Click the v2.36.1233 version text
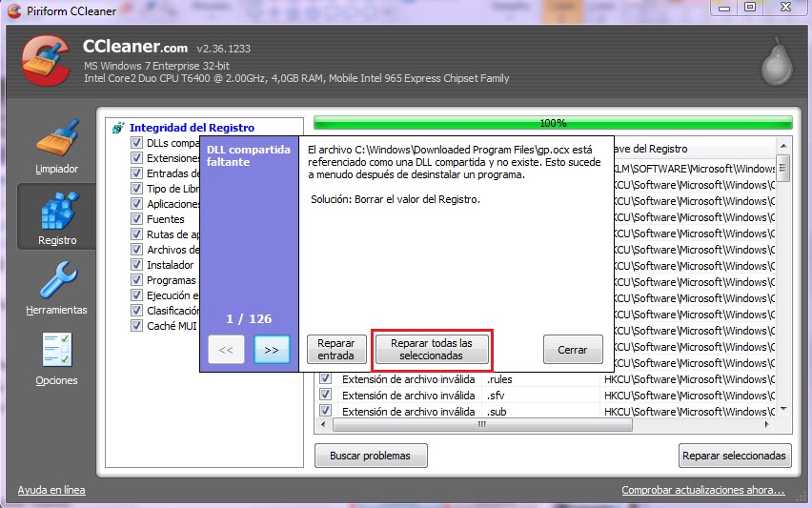 pyautogui.click(x=223, y=49)
